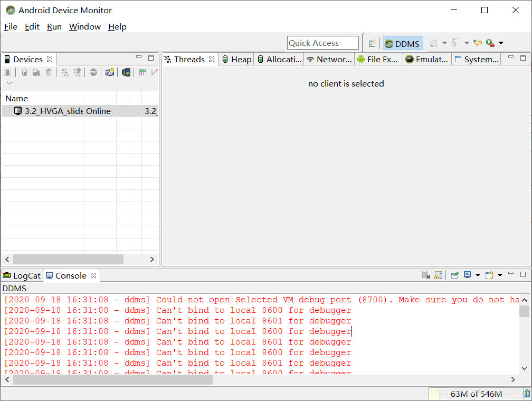Toggle Pin Console icon
Viewport: 532px width, 401px height.
454,275
